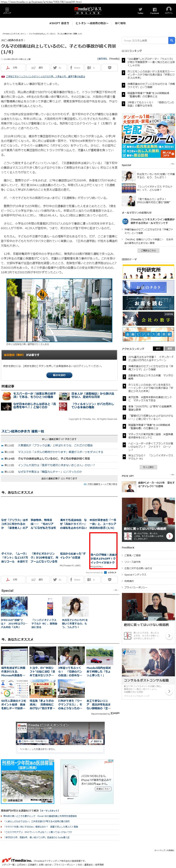
Task: Select 稼ぐ戦略 in the top navigation
Action: 120,23
